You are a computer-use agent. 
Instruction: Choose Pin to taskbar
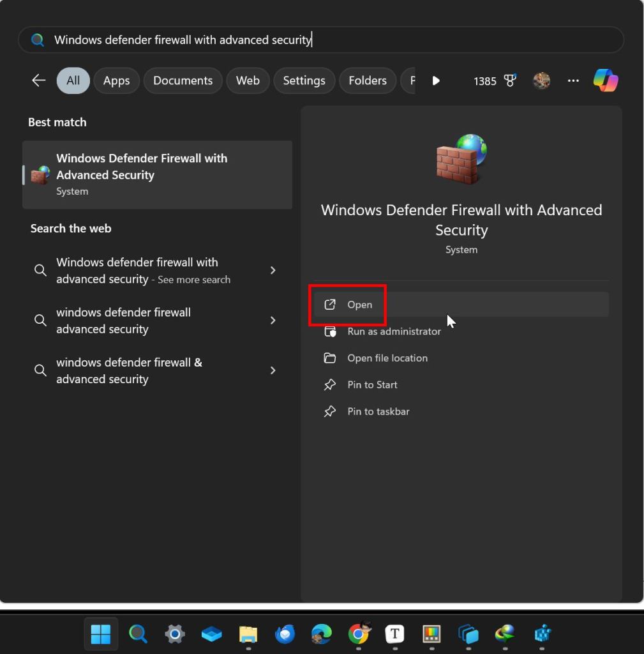461,411
